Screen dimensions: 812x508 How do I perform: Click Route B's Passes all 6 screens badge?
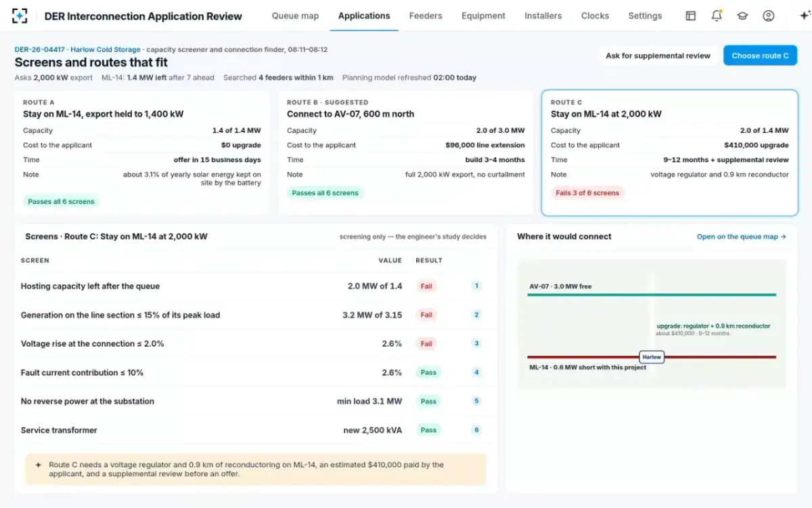pos(325,193)
